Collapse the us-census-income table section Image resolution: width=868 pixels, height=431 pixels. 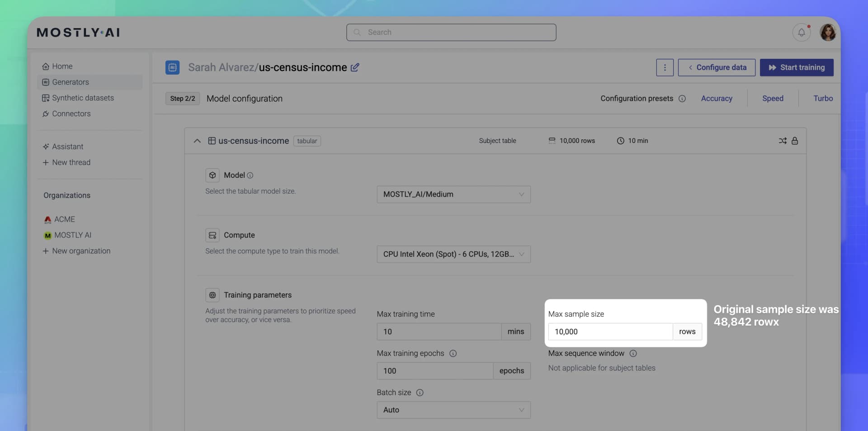click(197, 141)
